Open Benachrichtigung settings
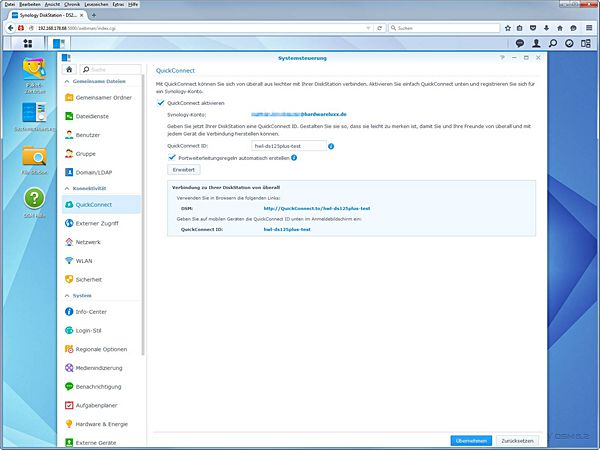The image size is (600, 450). (x=101, y=387)
